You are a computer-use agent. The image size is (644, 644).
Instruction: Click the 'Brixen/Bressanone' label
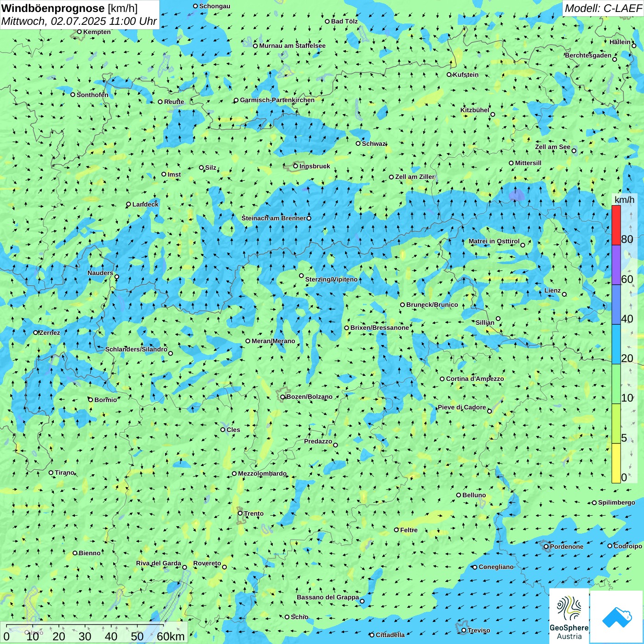pyautogui.click(x=379, y=328)
